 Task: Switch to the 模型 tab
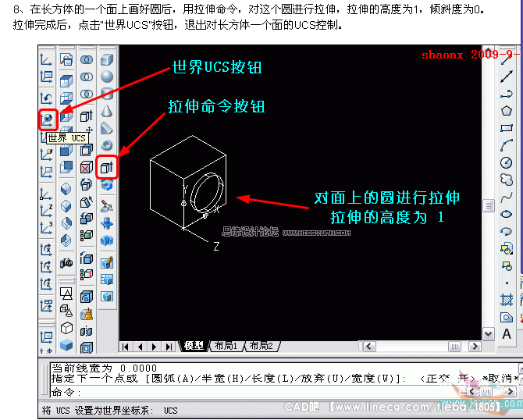point(194,346)
